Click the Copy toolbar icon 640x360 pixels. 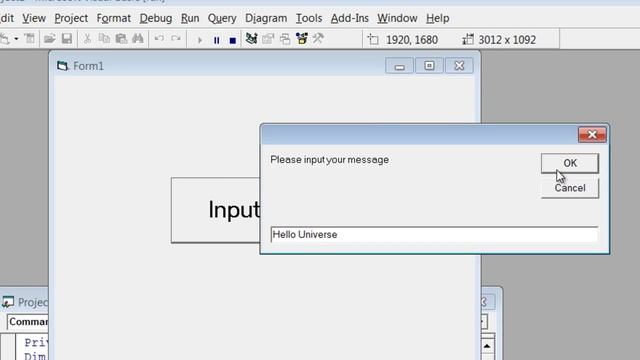point(104,39)
